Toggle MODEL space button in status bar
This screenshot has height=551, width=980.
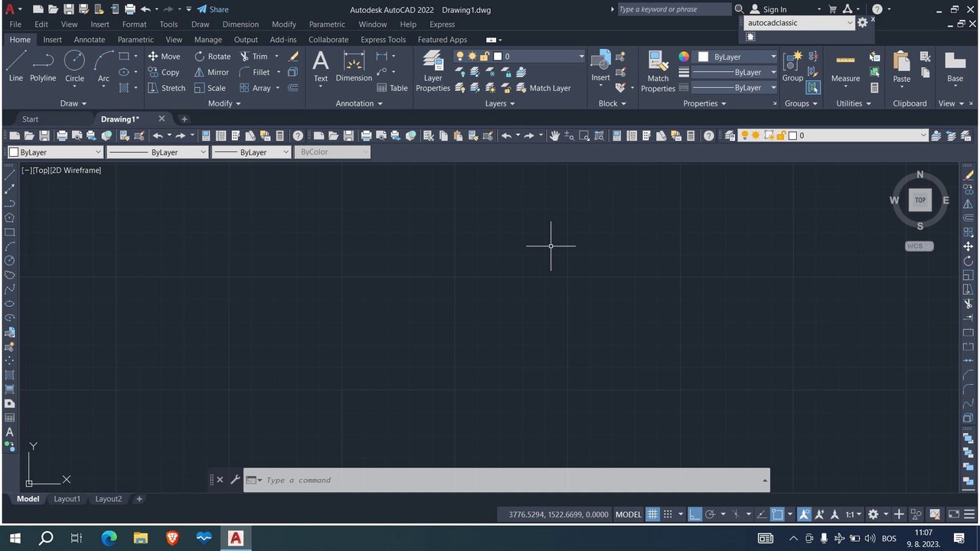click(x=629, y=514)
